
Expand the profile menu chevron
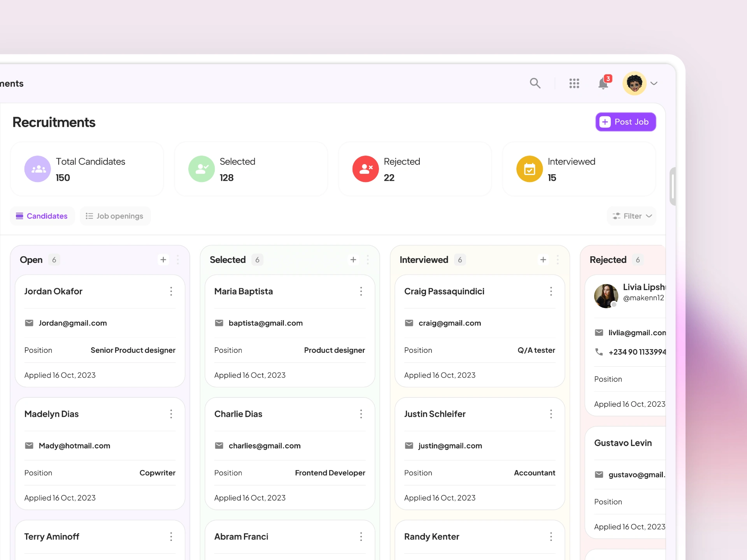tap(654, 83)
